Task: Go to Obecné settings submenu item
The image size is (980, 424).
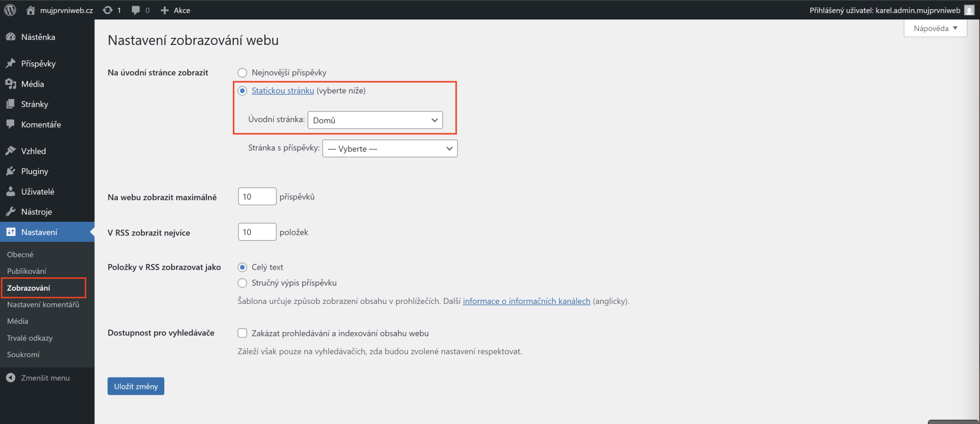Action: coord(20,254)
